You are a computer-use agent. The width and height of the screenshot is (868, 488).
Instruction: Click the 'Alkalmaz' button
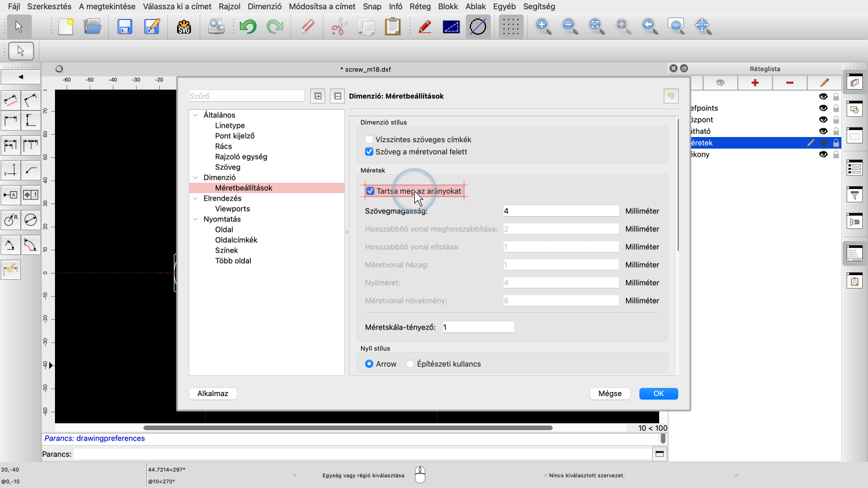212,393
